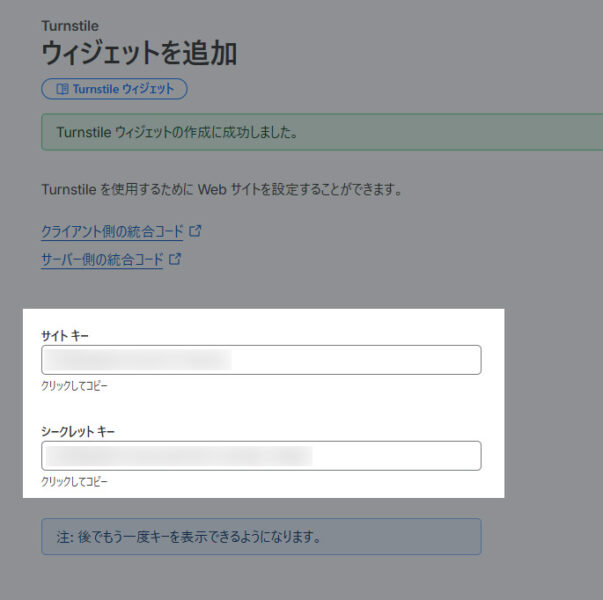The width and height of the screenshot is (603, 600).
Task: Click the ウィジェットを追加 page heading
Action: pos(139,52)
